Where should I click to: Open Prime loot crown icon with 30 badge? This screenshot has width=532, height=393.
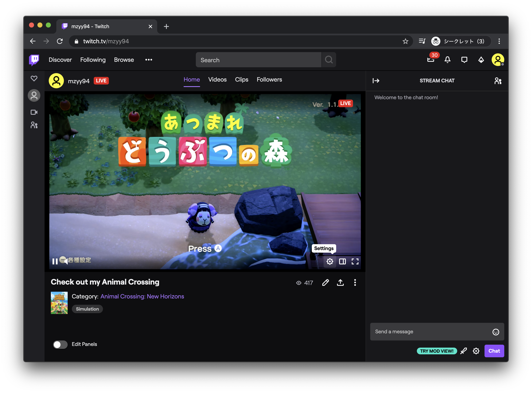[x=431, y=59]
